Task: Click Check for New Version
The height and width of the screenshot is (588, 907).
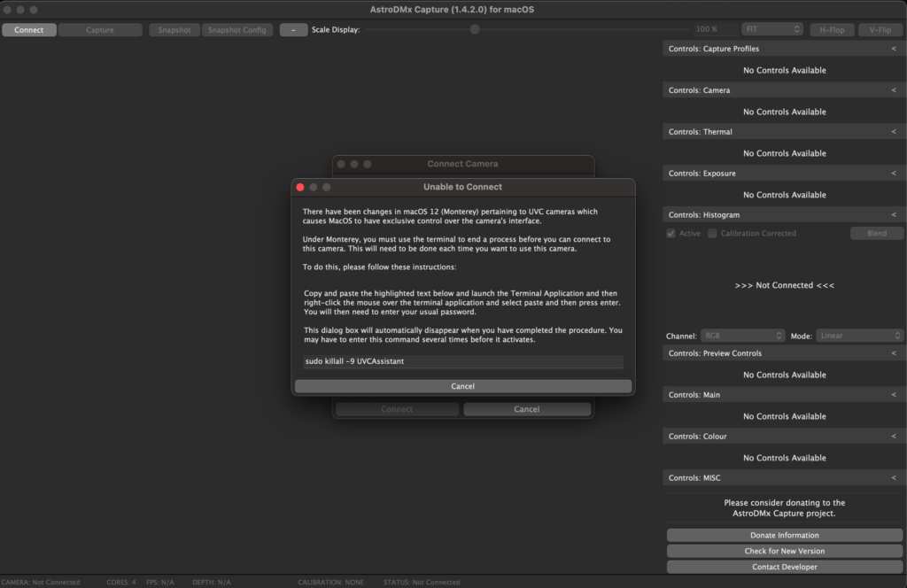Action: pos(785,551)
